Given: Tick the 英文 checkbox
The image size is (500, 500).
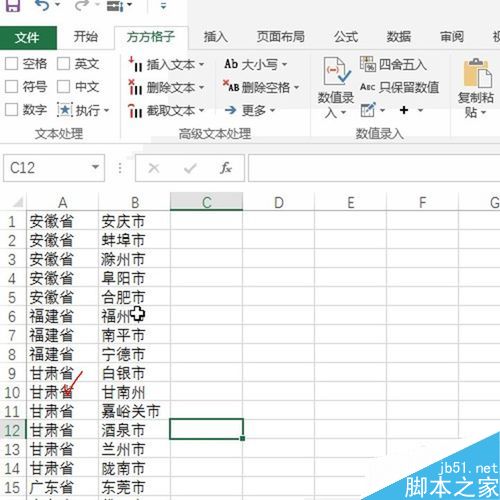Looking at the screenshot, I should [x=63, y=64].
